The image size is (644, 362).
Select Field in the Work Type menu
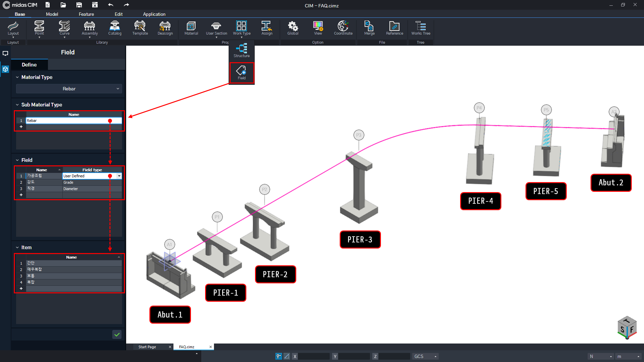(x=241, y=73)
